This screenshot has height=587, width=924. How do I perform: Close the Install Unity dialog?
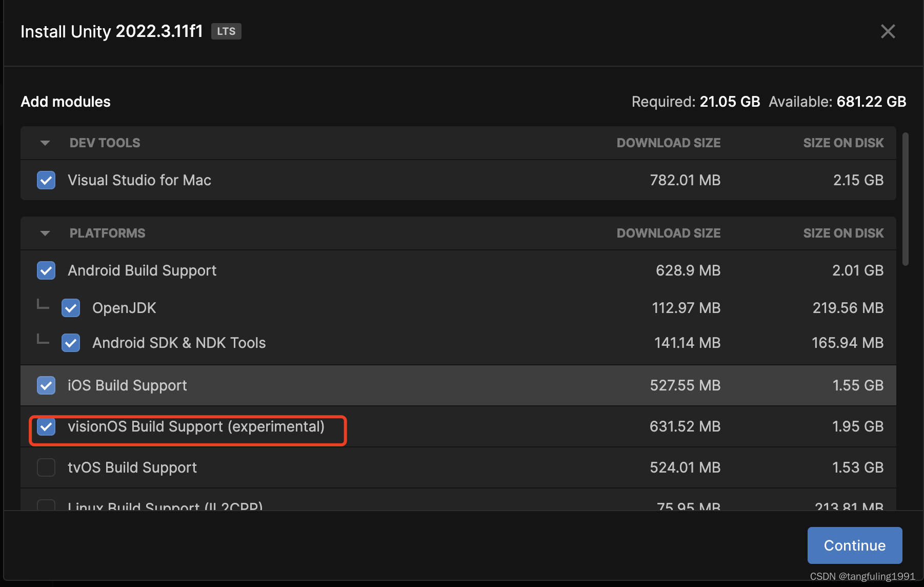888,31
